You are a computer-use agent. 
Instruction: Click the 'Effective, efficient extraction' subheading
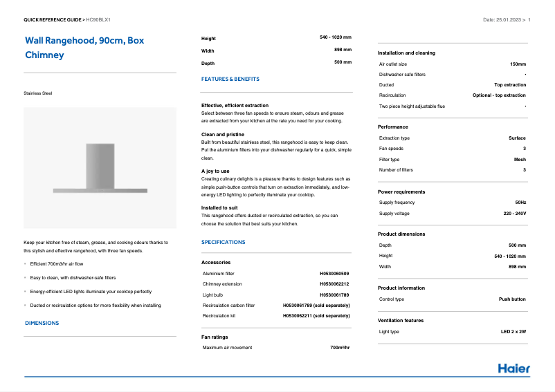pos(235,105)
